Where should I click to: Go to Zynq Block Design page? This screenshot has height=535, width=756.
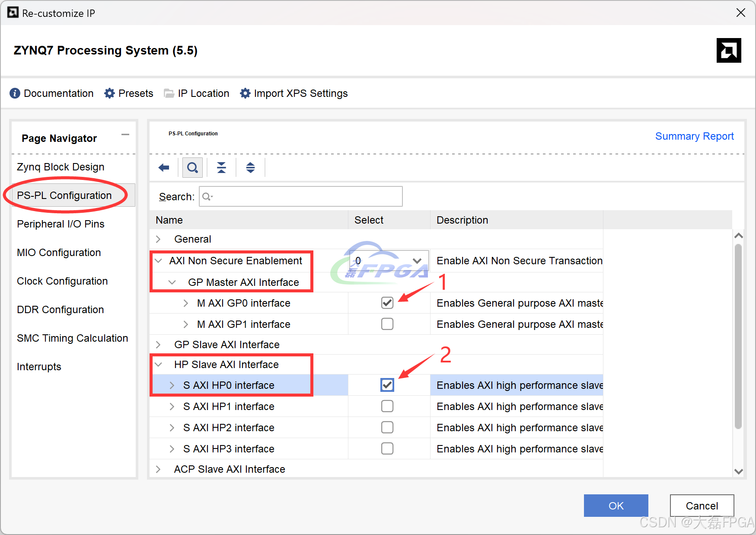tap(61, 167)
